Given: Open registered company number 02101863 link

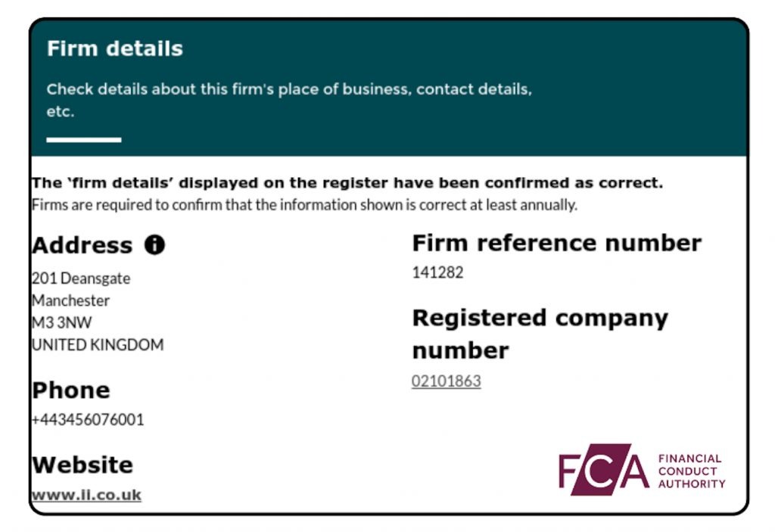Looking at the screenshot, I should pos(446,381).
